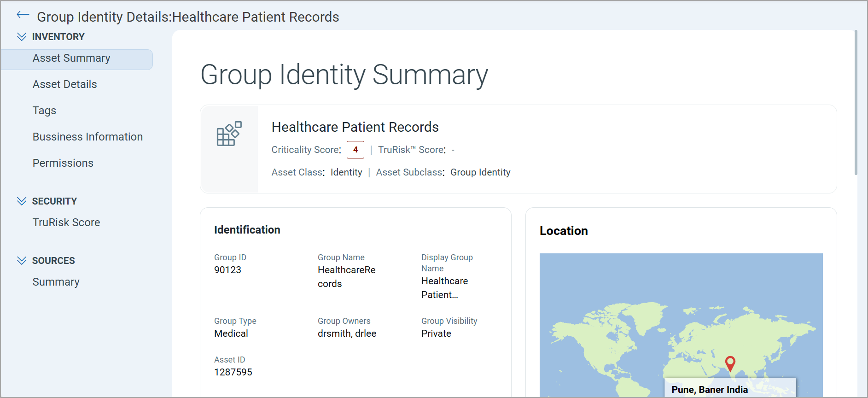View the TruRisk Score page
This screenshot has height=398, width=868.
(66, 223)
